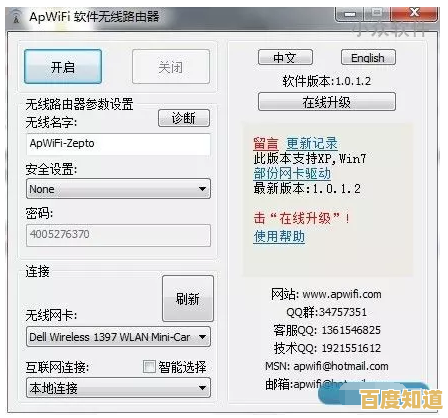Open the 更新记录 link
Screen dimensions: 448x418
click(312, 144)
